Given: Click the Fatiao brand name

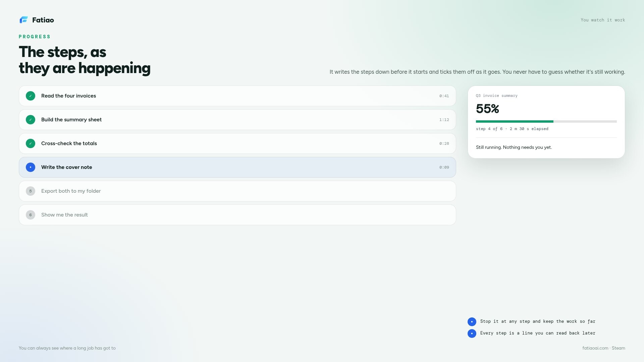Looking at the screenshot, I should click(x=43, y=20).
